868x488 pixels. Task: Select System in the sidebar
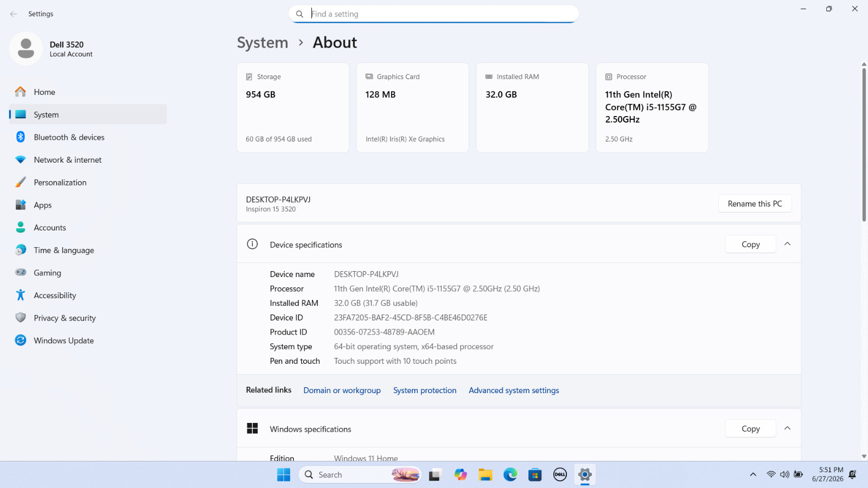coord(88,114)
